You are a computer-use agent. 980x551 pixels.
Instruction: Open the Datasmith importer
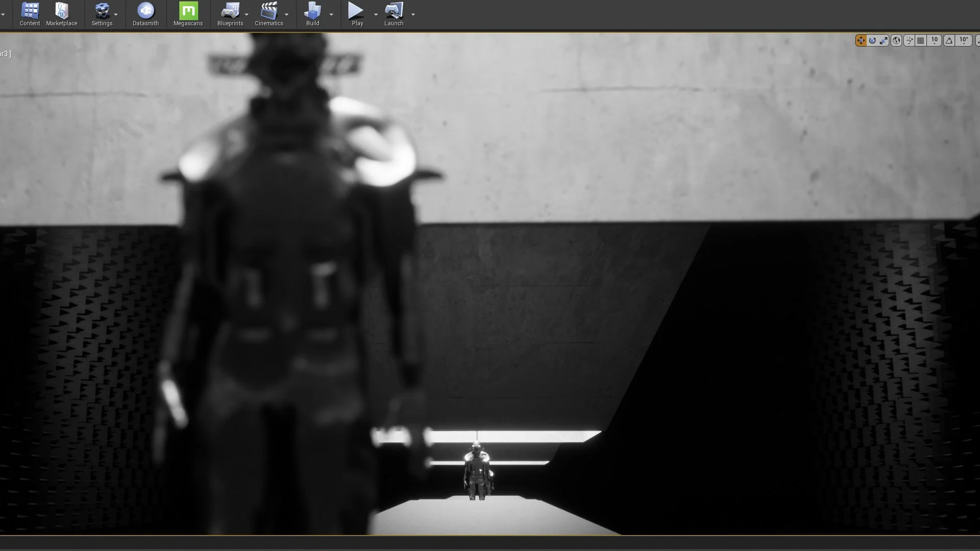pos(145,14)
